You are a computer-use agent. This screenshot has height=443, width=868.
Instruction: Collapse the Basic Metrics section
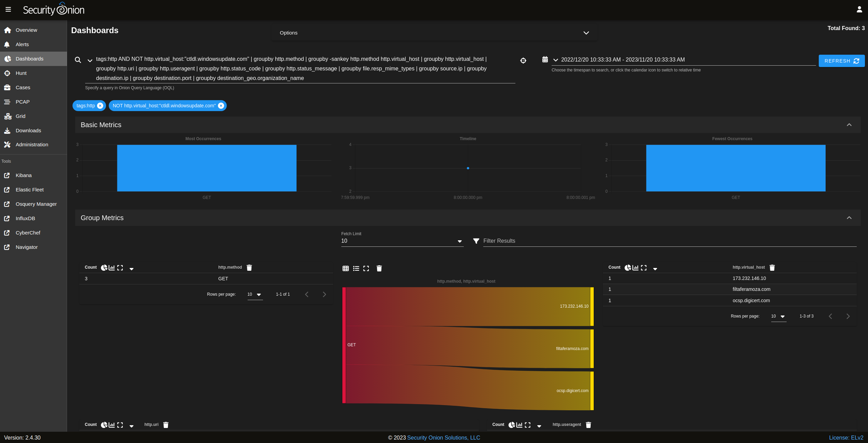849,125
